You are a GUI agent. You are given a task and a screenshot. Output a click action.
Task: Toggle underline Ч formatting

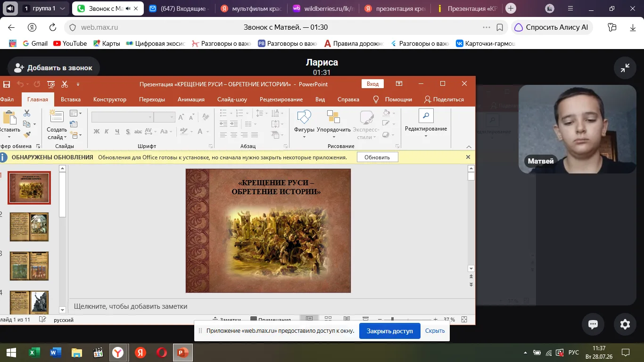tap(117, 132)
